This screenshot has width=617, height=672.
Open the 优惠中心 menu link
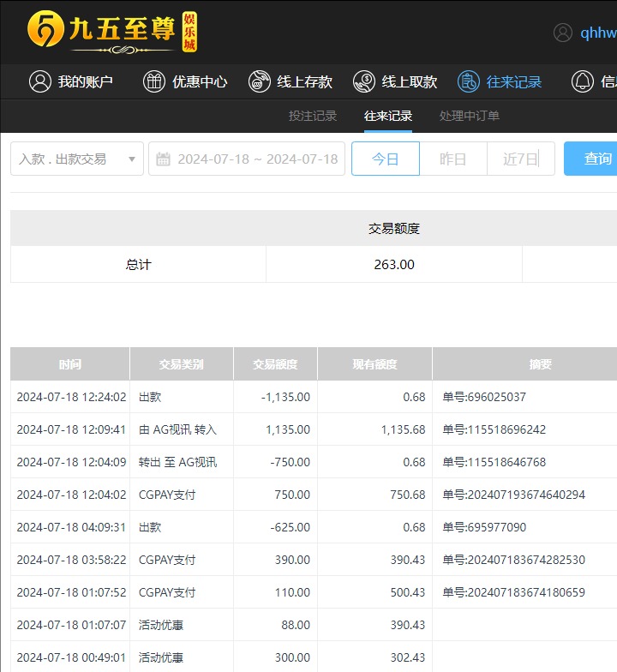200,81
